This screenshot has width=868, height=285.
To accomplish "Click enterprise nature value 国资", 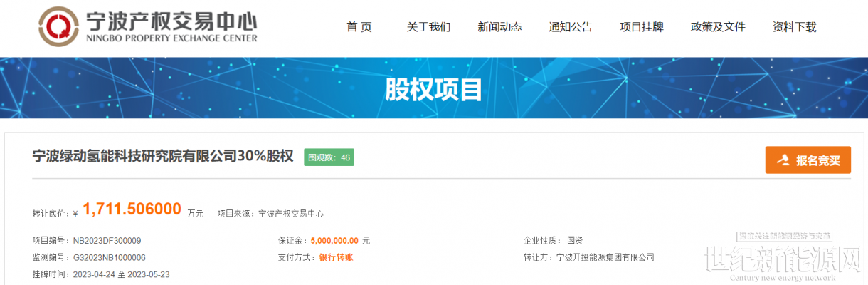I will 575,241.
